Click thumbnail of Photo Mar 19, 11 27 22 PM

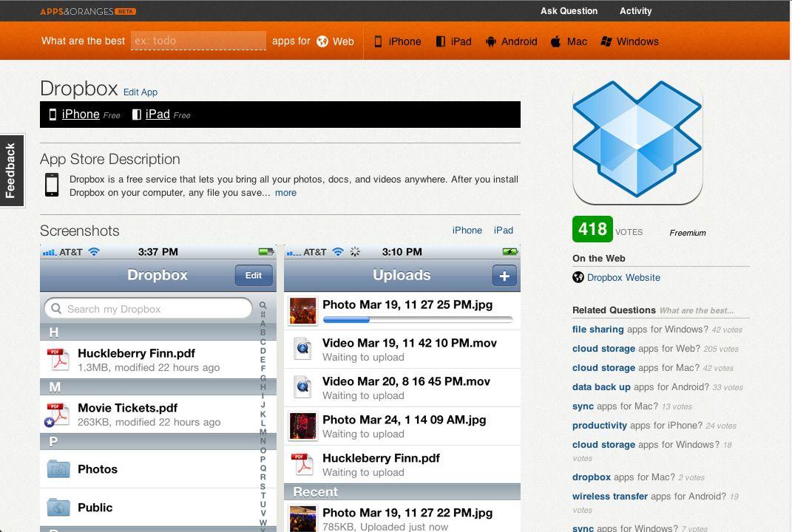point(302,519)
